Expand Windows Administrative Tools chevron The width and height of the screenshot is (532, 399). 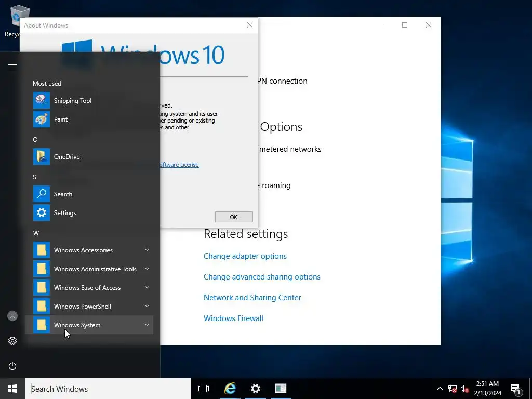[147, 269]
